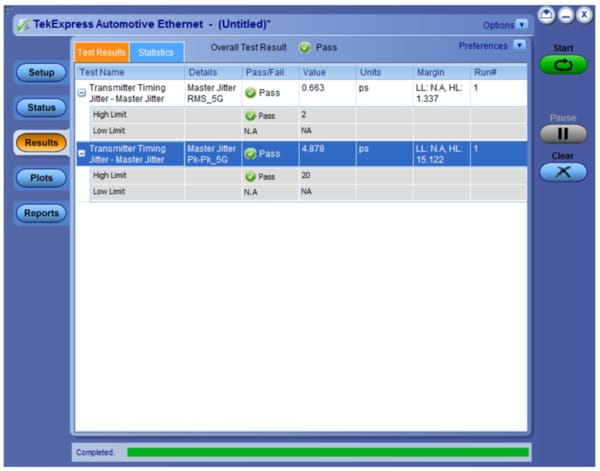Select Master Jitter RMS_5G details cell

pyautogui.click(x=213, y=93)
